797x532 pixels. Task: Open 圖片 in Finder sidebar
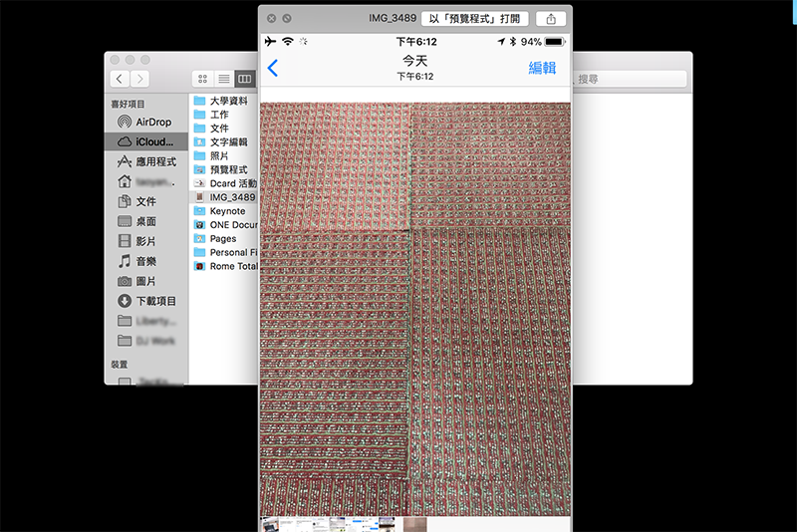click(146, 281)
